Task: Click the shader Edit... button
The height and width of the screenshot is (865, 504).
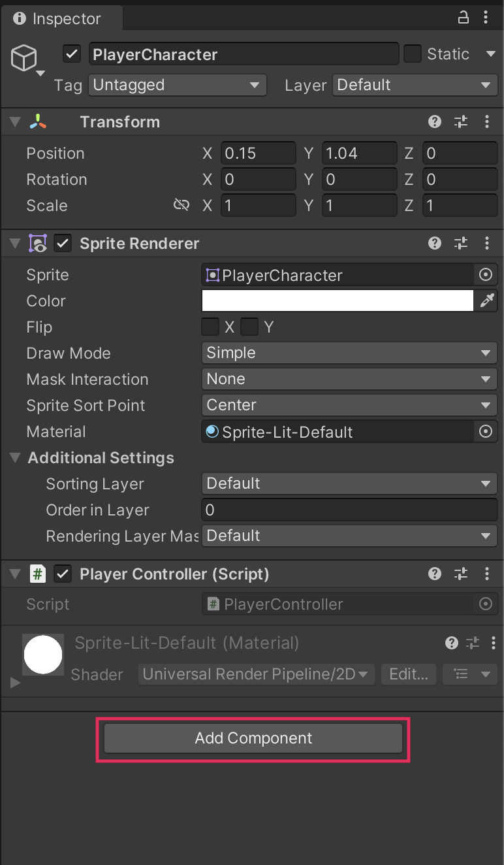Action: tap(408, 674)
